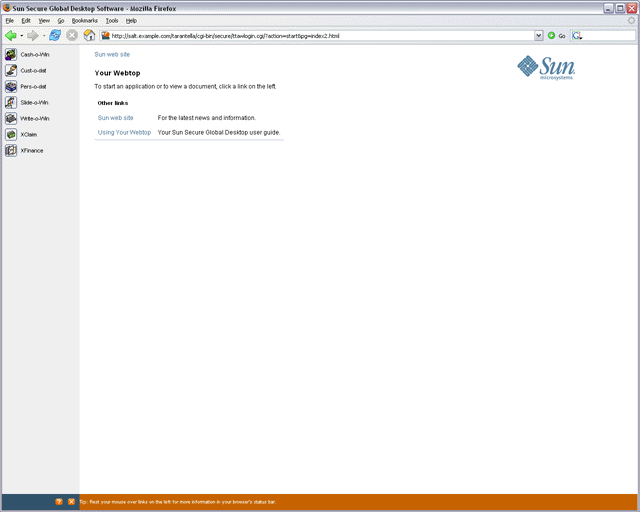
Task: Click the XClaim link text
Action: [29, 134]
